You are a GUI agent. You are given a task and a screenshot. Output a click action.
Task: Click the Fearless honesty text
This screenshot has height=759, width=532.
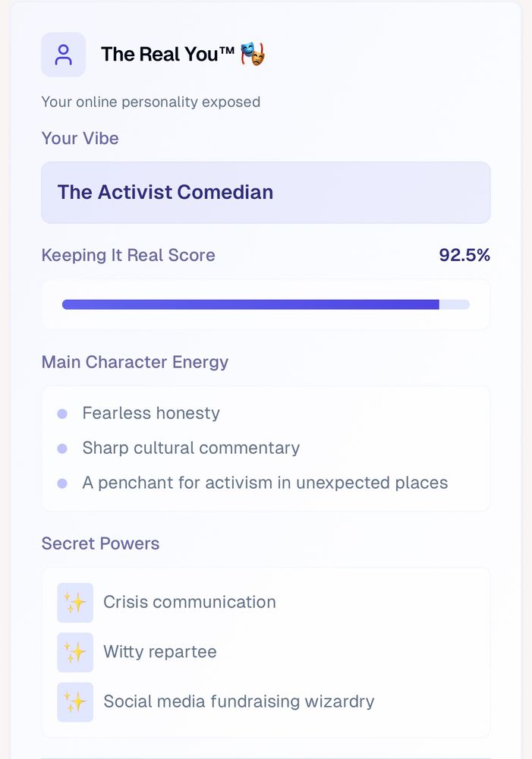pyautogui.click(x=151, y=414)
